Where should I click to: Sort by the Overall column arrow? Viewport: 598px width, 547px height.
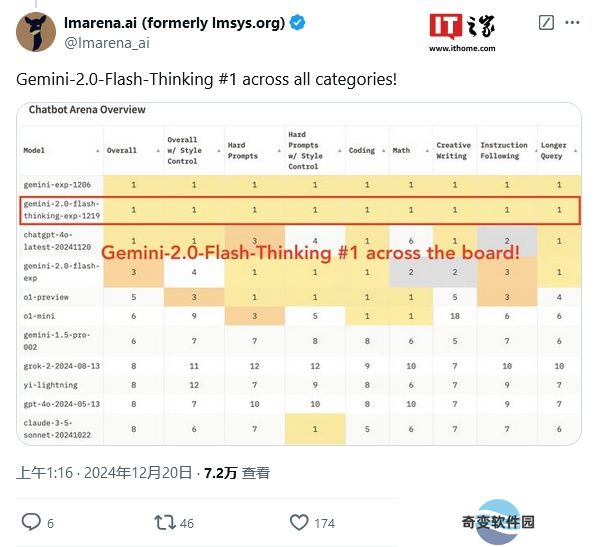click(158, 151)
